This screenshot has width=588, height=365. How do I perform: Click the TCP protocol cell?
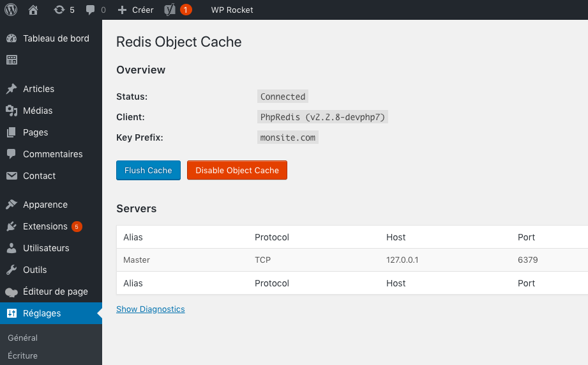pos(262,260)
